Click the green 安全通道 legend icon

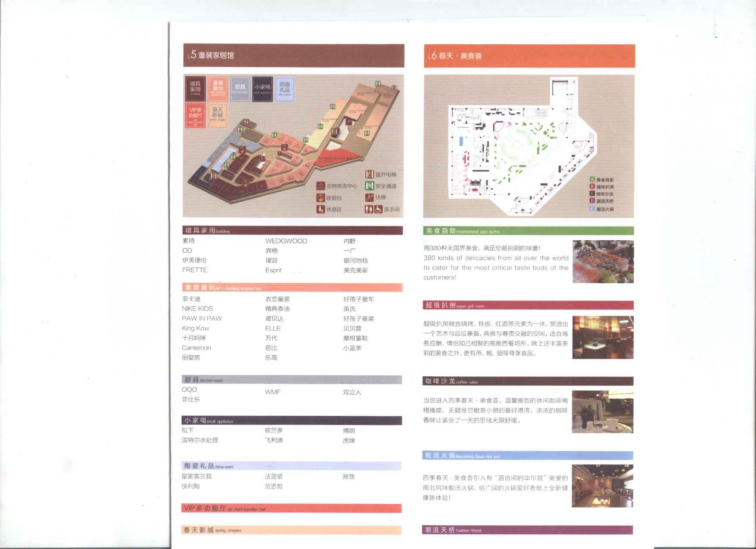click(x=369, y=186)
